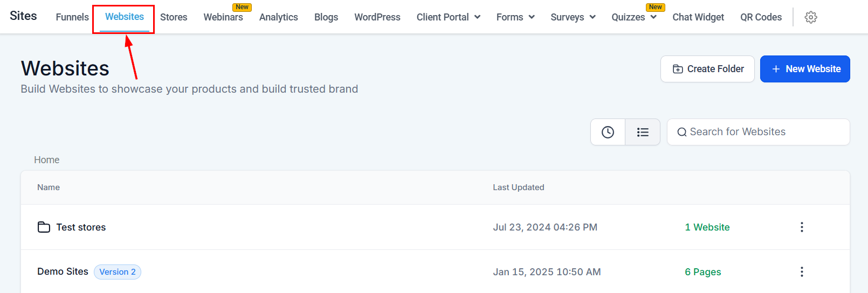This screenshot has width=868, height=293.
Task: Open the 6 Pages link
Action: (703, 272)
